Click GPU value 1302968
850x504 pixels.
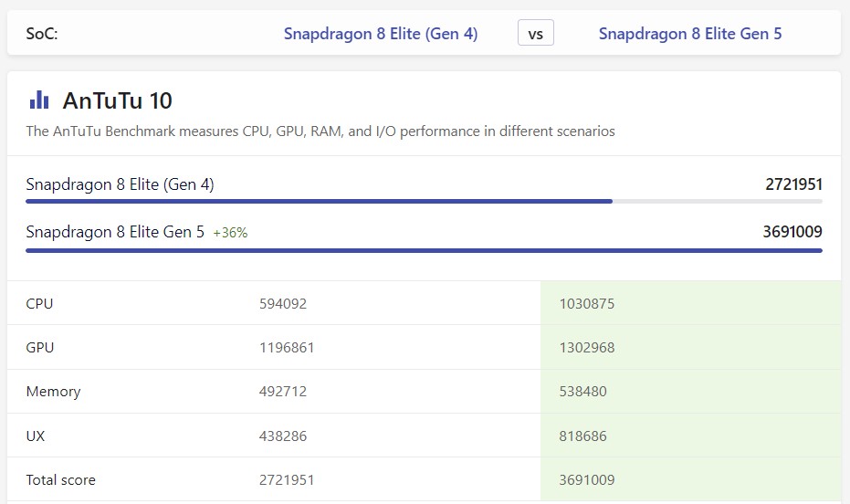click(587, 347)
